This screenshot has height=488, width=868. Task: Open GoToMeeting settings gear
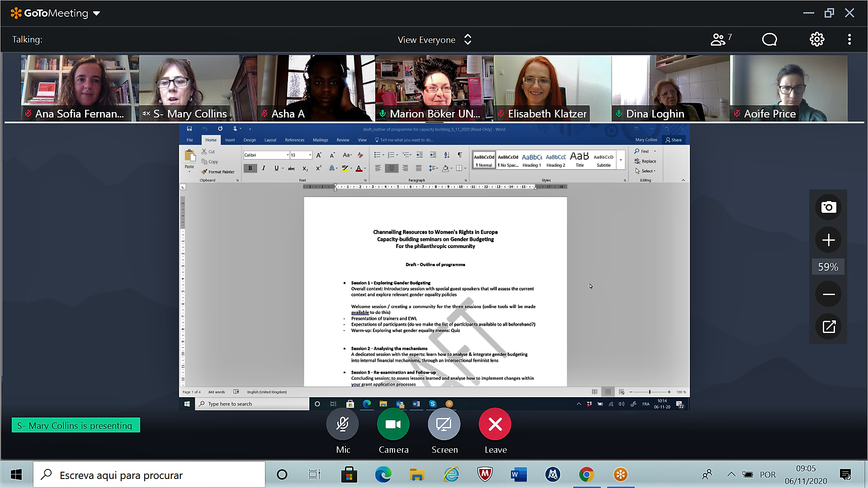click(816, 40)
